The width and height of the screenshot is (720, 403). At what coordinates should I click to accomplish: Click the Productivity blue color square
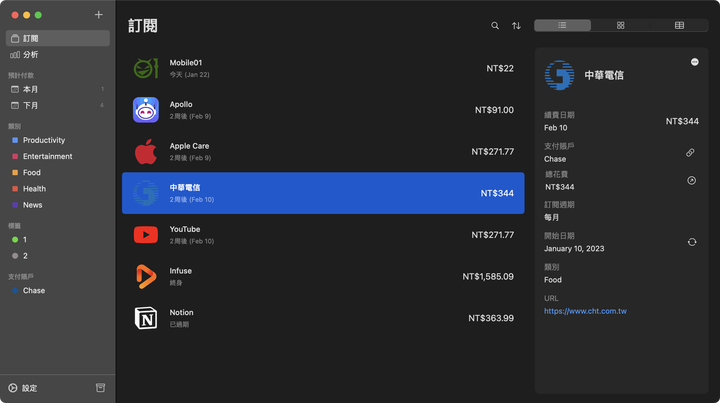pos(15,140)
